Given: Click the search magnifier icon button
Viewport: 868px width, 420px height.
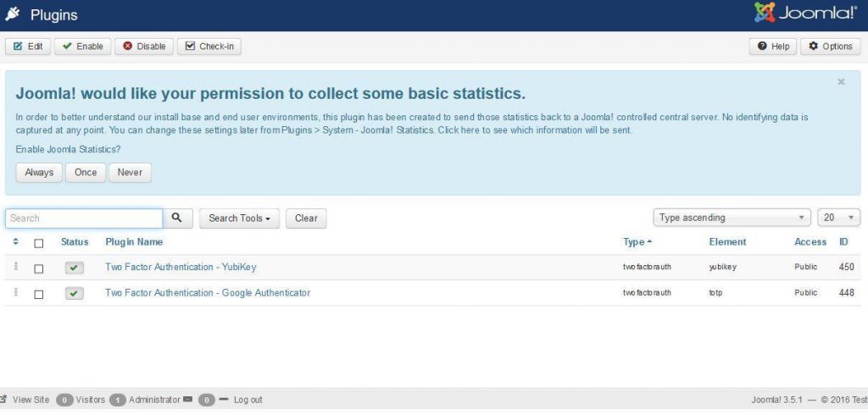Looking at the screenshot, I should coord(177,218).
